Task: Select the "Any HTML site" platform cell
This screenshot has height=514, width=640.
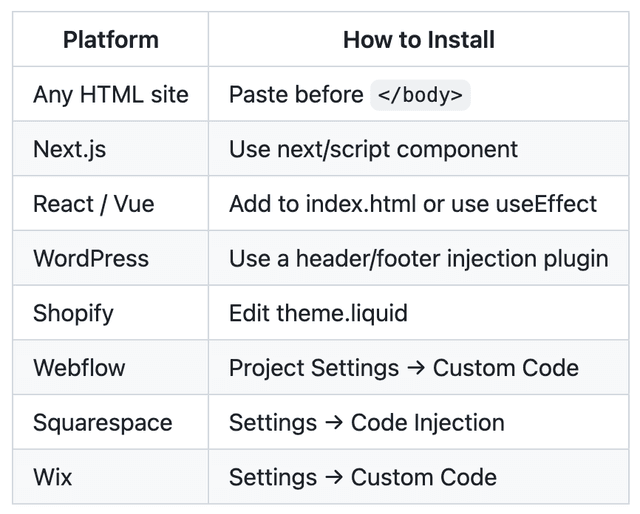Action: (x=110, y=95)
